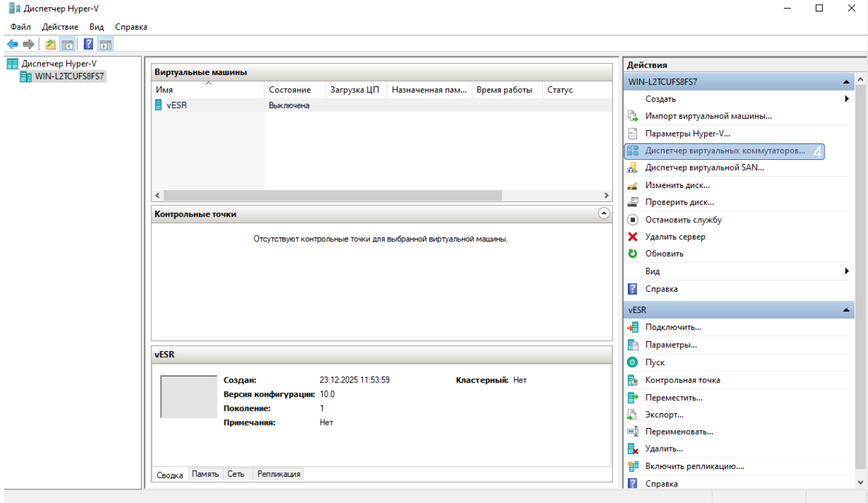Click the Переименовать rename icon
Image resolution: width=868 pixels, height=503 pixels.
[632, 432]
